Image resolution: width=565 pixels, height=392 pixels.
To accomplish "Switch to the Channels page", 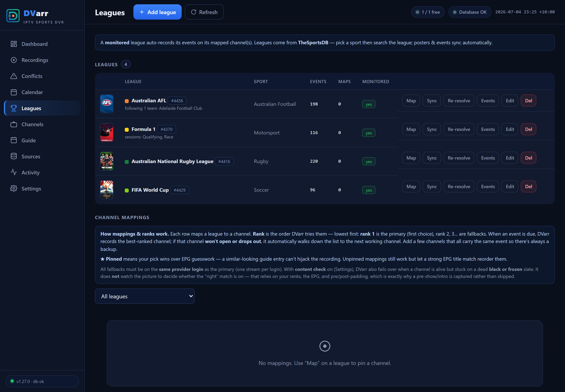I will click(x=42, y=124).
